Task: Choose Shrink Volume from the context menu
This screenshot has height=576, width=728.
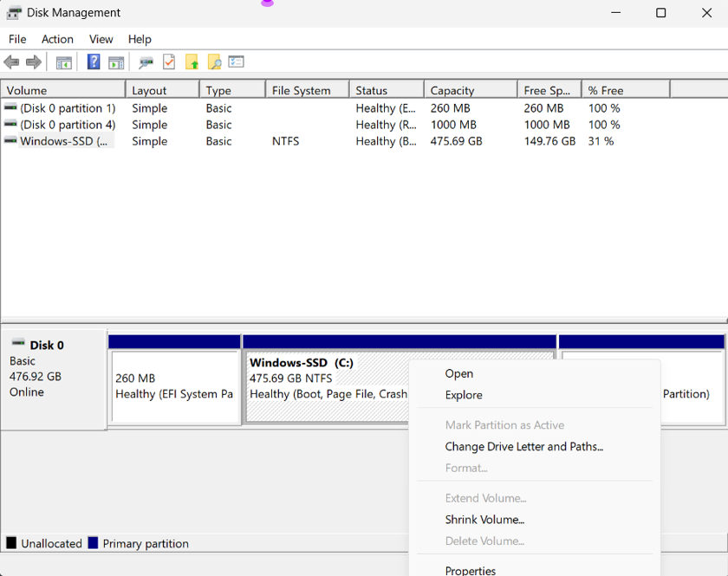Action: (484, 520)
